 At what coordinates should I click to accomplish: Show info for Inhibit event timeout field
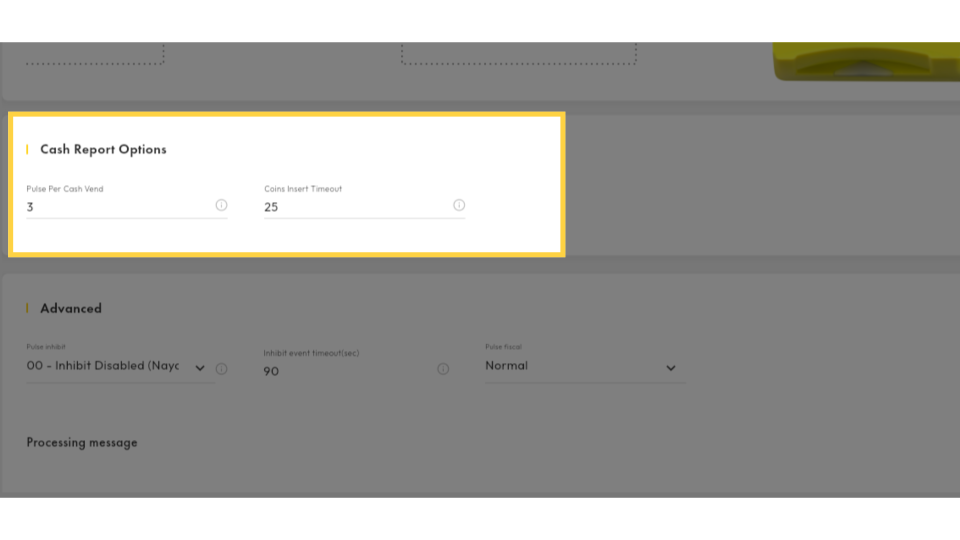(443, 369)
